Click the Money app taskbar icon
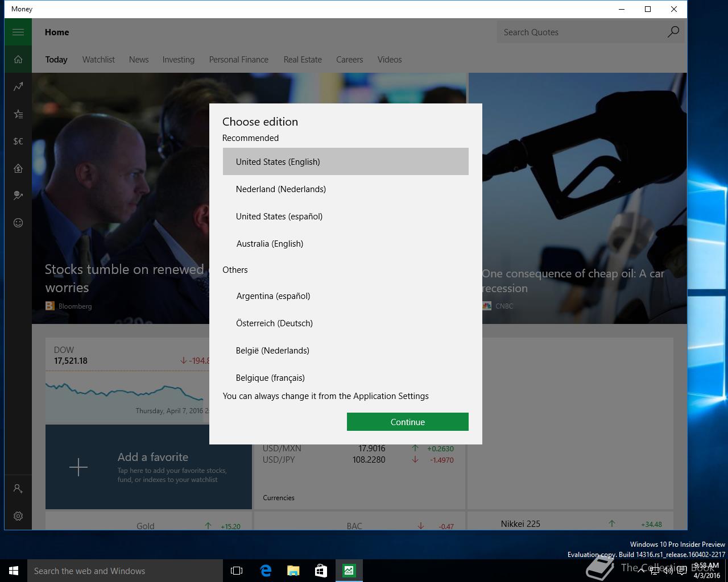 click(349, 571)
